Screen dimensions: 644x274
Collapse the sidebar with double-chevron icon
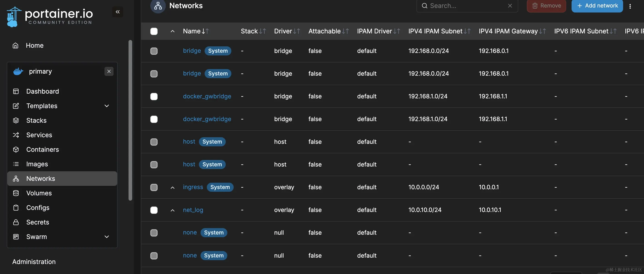[x=117, y=12]
